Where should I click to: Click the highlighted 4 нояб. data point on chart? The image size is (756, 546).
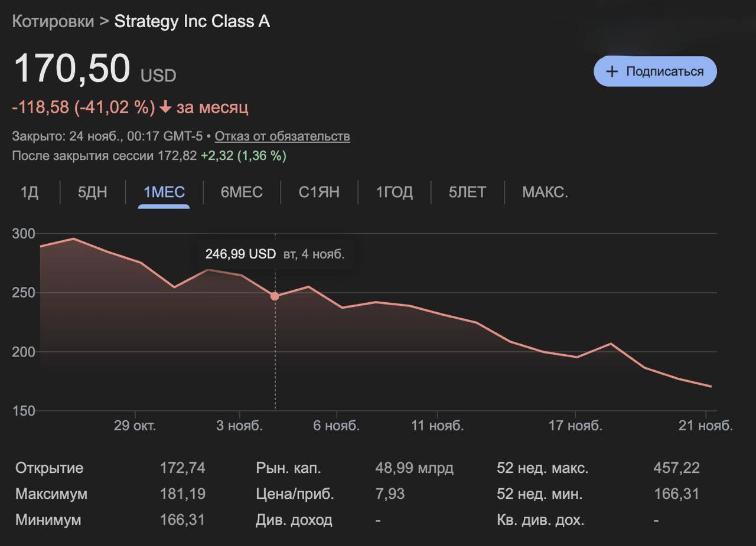pos(275,296)
